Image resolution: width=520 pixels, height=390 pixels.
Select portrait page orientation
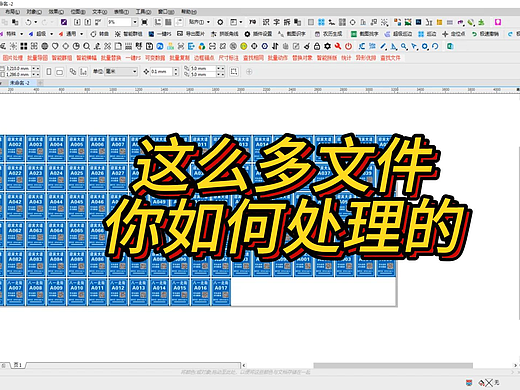coord(49,72)
